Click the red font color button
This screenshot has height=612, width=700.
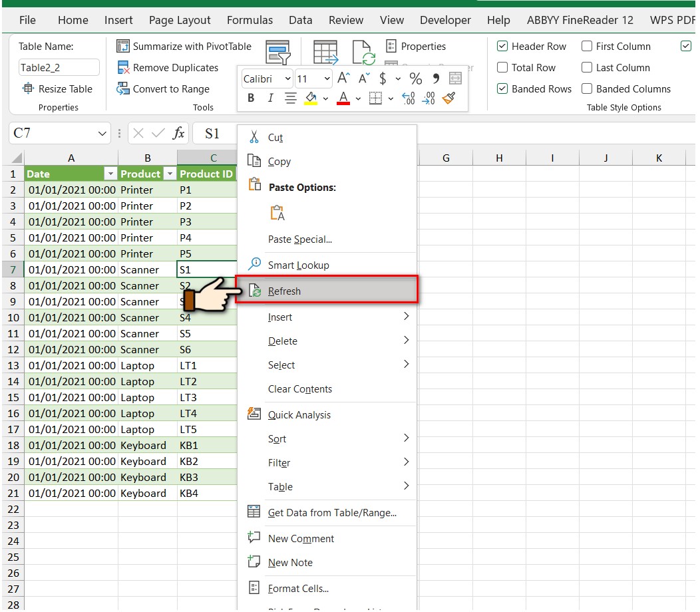tap(343, 98)
